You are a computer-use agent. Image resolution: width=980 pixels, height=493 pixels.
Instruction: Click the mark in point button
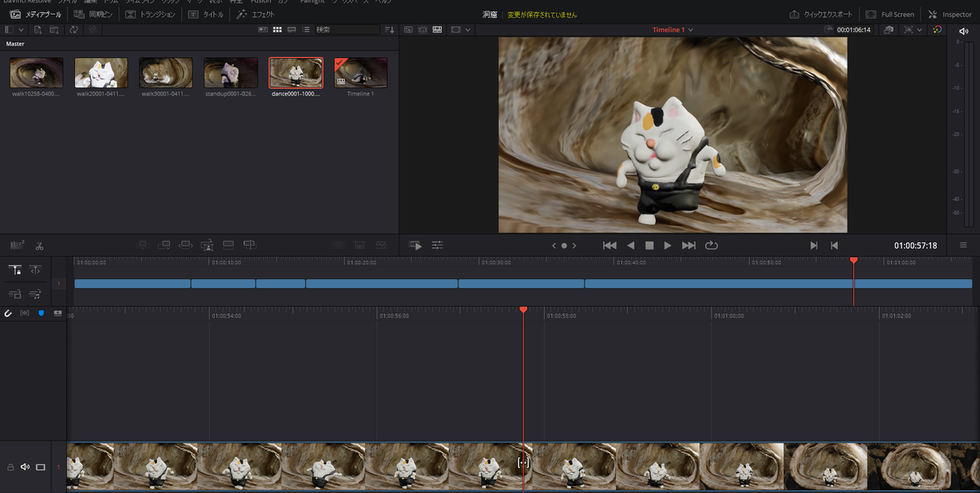point(813,245)
